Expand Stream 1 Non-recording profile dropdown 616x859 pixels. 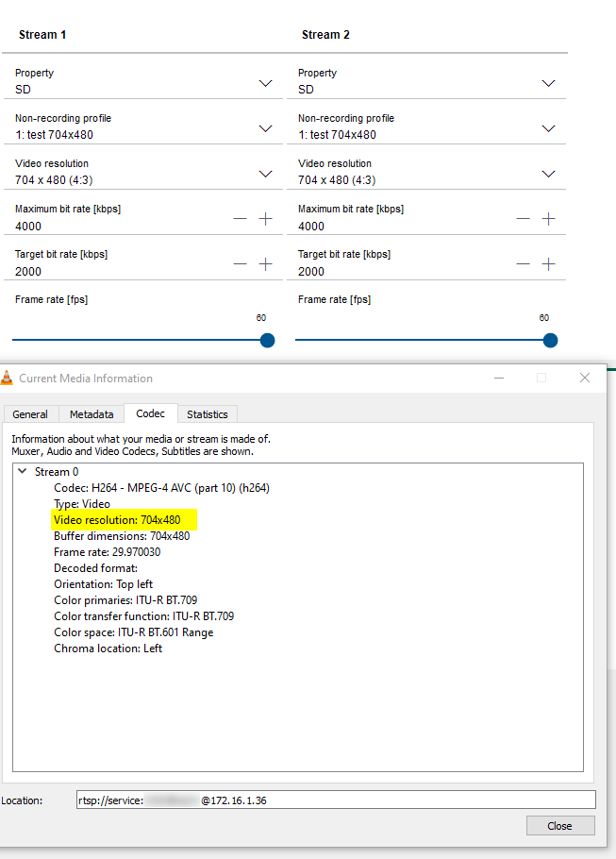coord(265,128)
